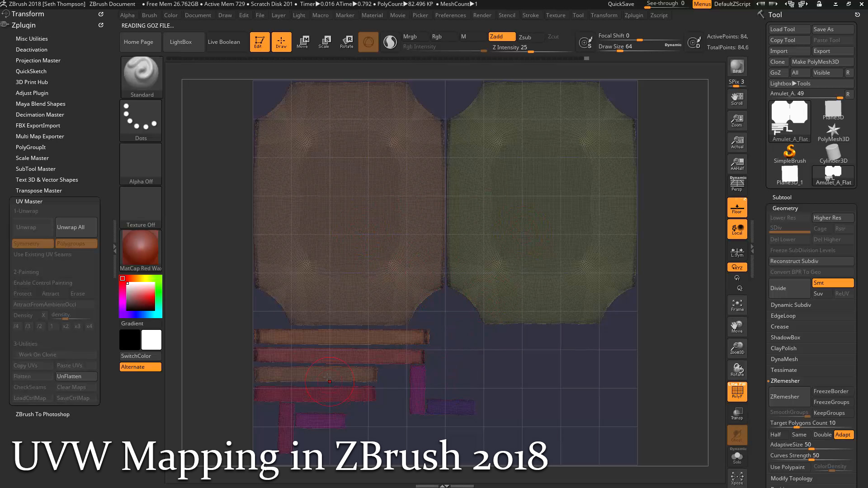Collapse the ZRemesher section
The image size is (868, 488).
point(785,381)
